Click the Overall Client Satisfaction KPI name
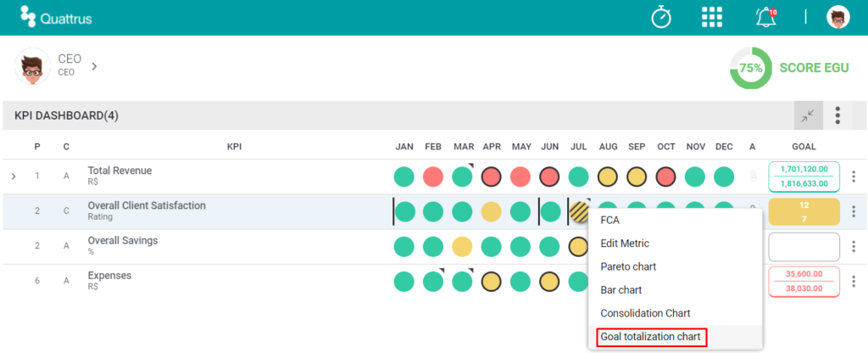 tap(147, 205)
